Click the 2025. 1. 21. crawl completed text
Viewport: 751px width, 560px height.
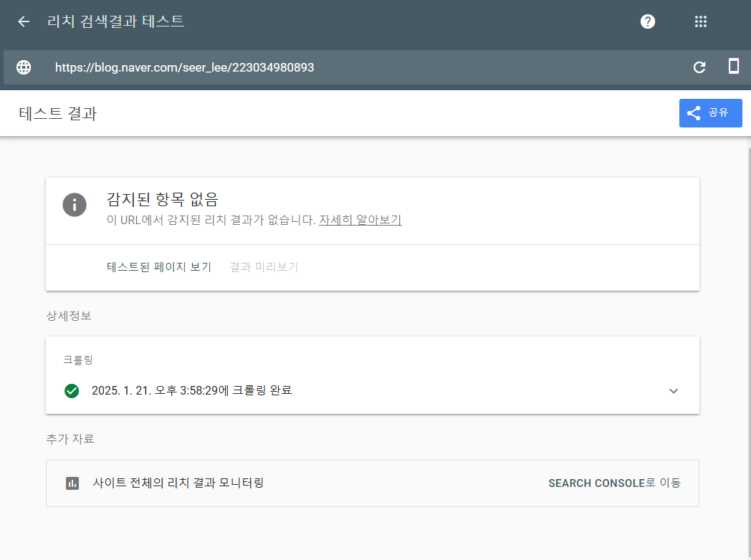[x=191, y=390]
